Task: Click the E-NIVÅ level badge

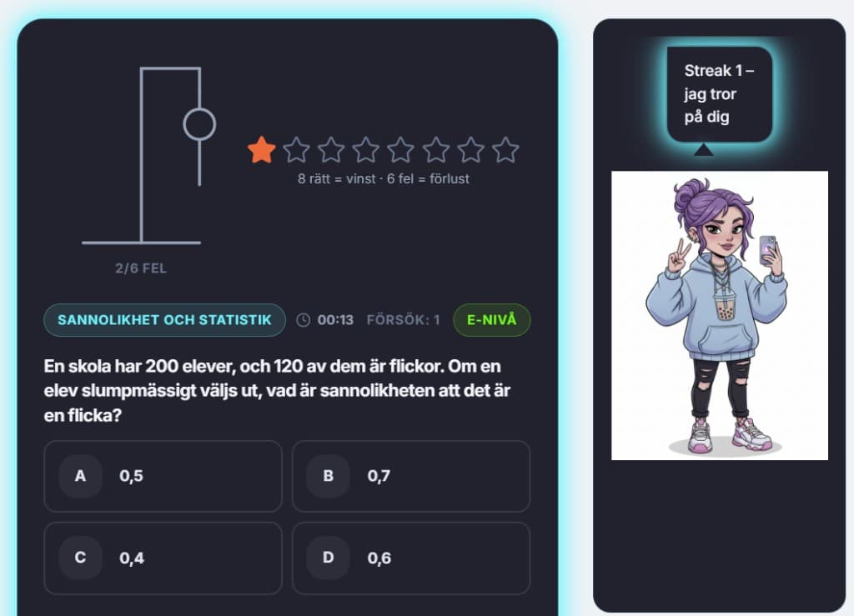Action: [492, 320]
